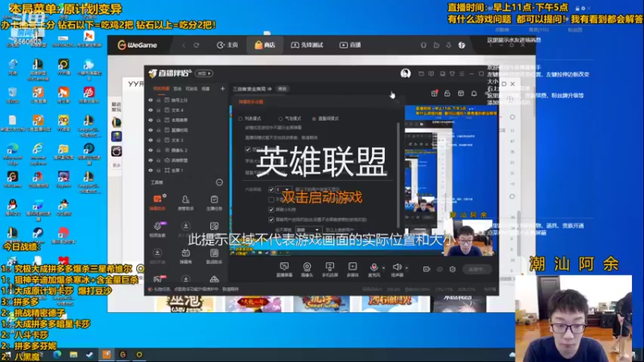Screen dimensions: 644x362
Task: Open File Explorer from the taskbar
Action: click(73, 355)
